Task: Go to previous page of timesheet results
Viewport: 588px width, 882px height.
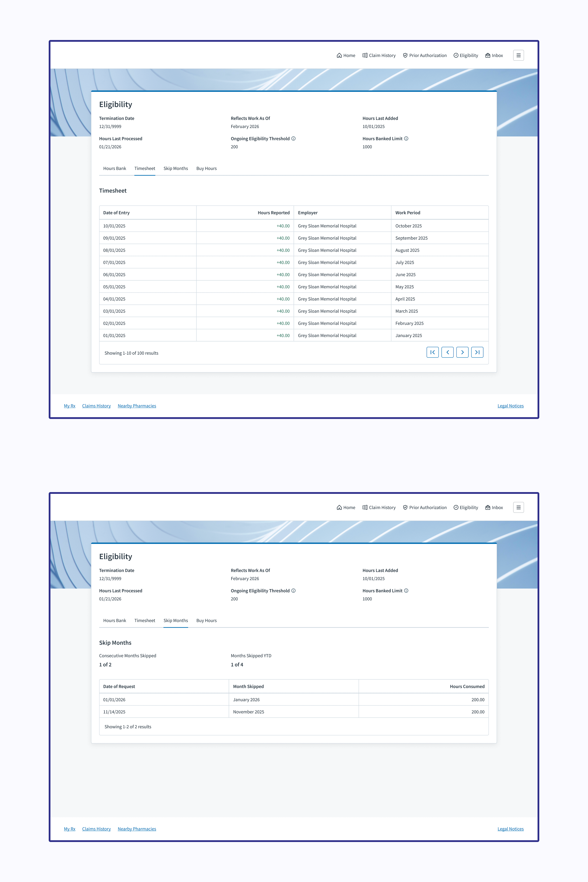Action: pyautogui.click(x=447, y=352)
